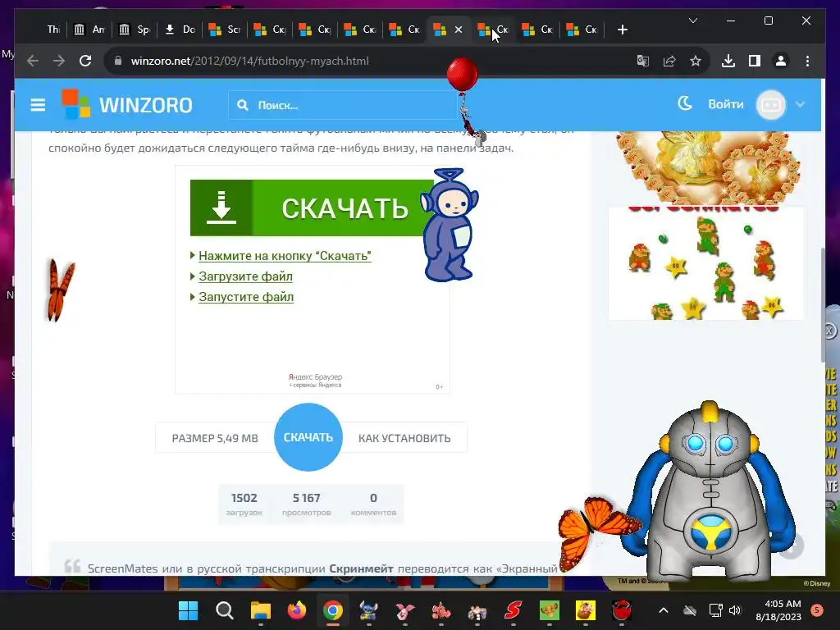Click the red S taskbar icon

tap(514, 610)
